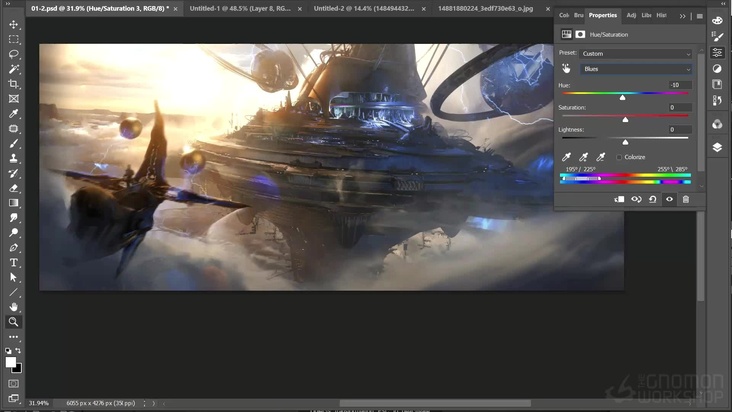
Task: Enable the Colorize checkbox
Action: tap(619, 157)
